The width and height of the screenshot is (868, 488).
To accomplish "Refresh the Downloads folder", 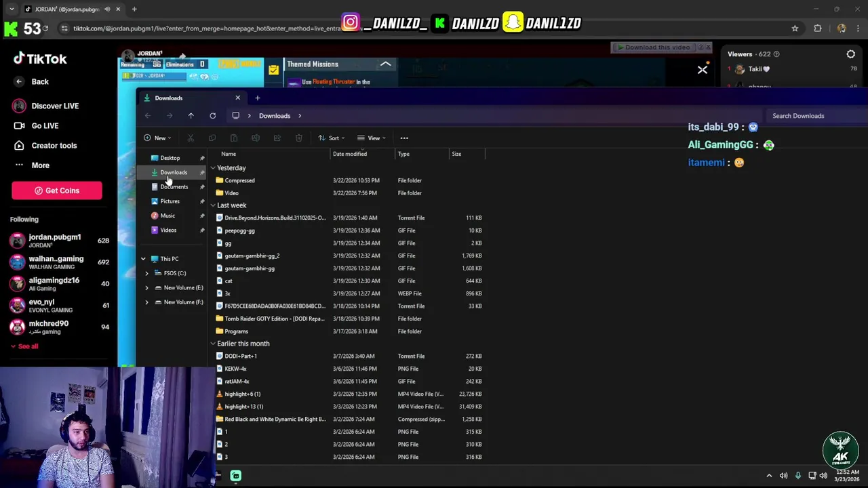I will pyautogui.click(x=212, y=116).
